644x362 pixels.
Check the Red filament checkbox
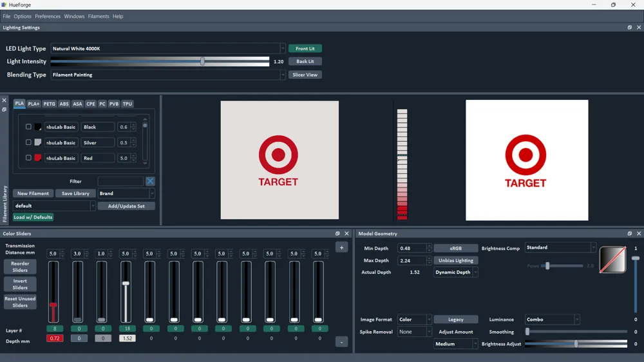tap(28, 158)
